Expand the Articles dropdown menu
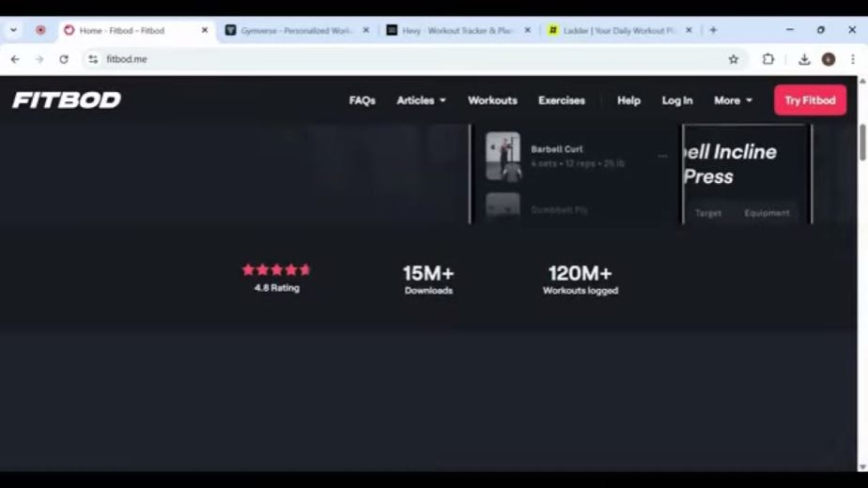This screenshot has width=868, height=488. pyautogui.click(x=421, y=100)
